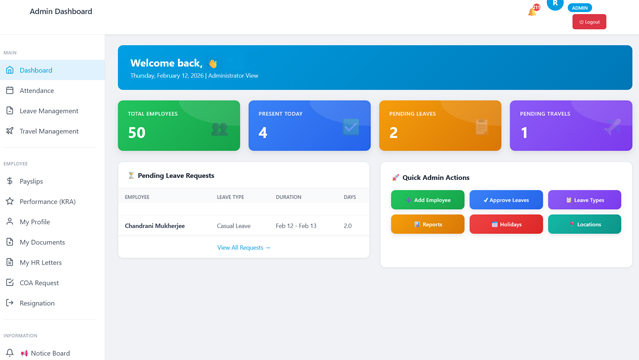Click the Dashboard home icon in sidebar
Image resolution: width=639 pixels, height=360 pixels.
tap(10, 70)
